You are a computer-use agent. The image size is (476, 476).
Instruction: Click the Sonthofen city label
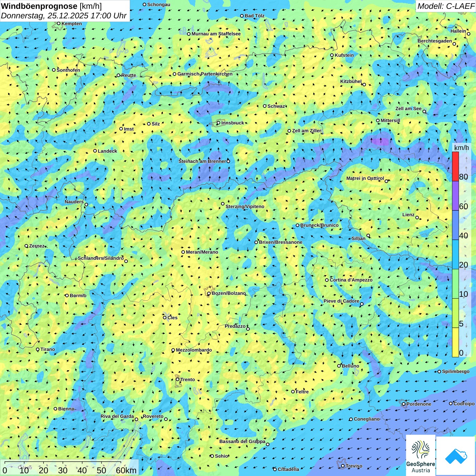click(68, 70)
